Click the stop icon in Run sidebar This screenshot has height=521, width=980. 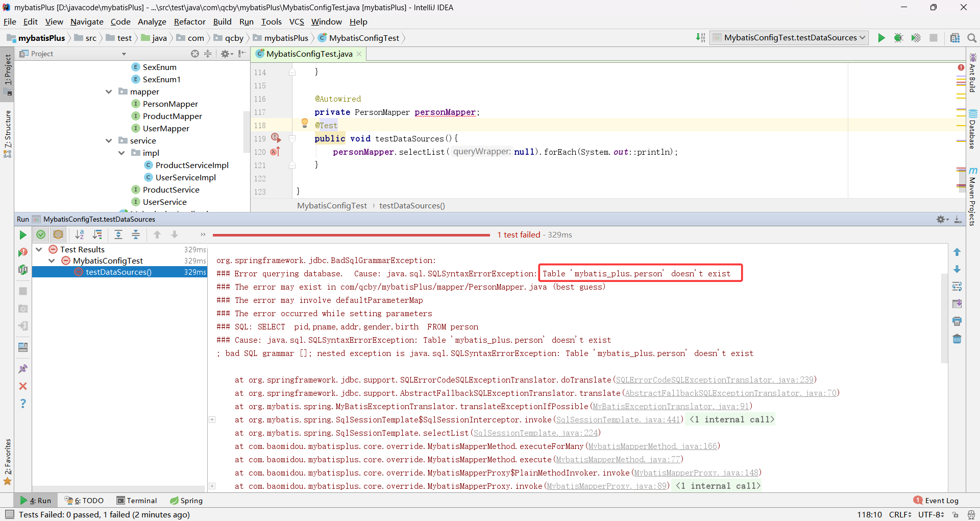[23, 291]
